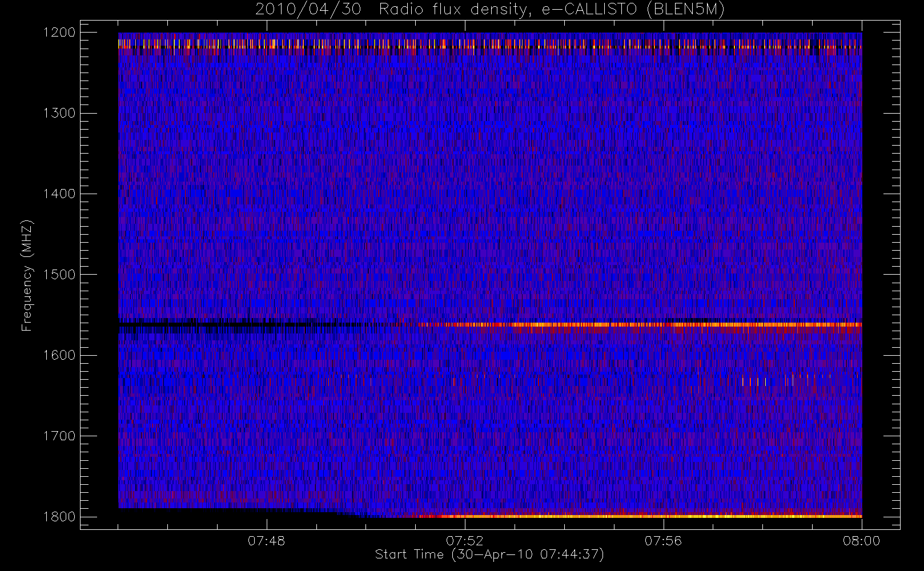Click the 1500 frequency tick label

[59, 275]
